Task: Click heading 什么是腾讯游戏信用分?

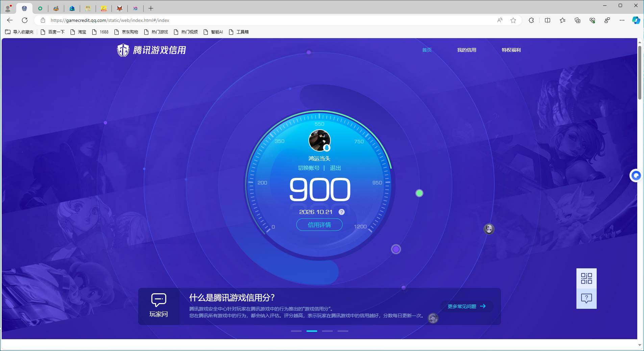Action: click(232, 298)
